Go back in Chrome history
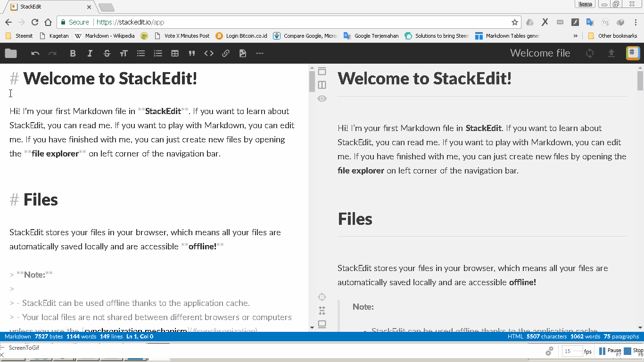Screen dimensions: 644x362 8,22
